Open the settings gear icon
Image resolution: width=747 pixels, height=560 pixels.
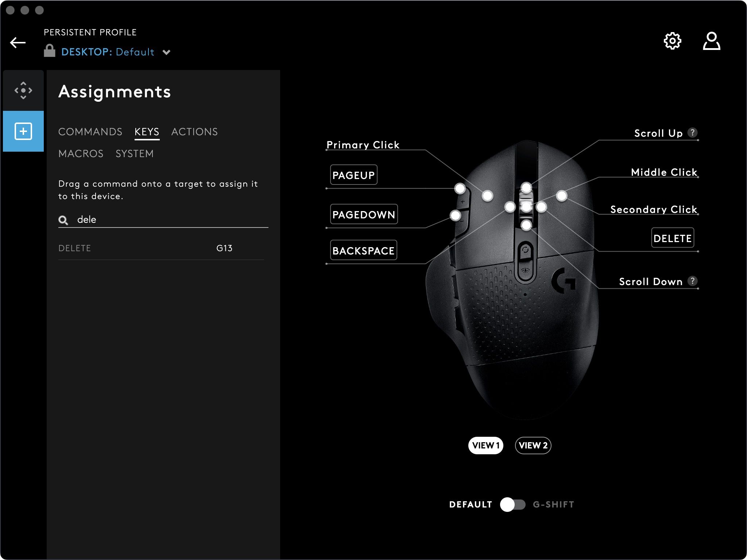pyautogui.click(x=672, y=41)
